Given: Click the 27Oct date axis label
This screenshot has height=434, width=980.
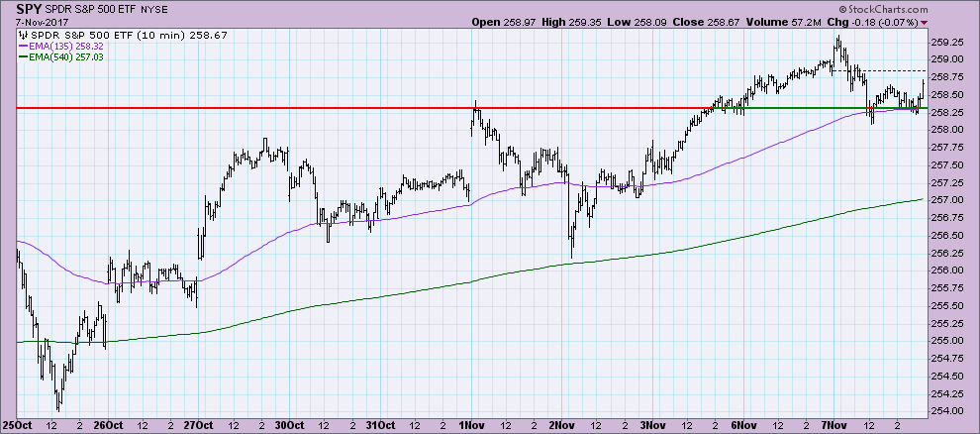Looking at the screenshot, I should pos(198,425).
